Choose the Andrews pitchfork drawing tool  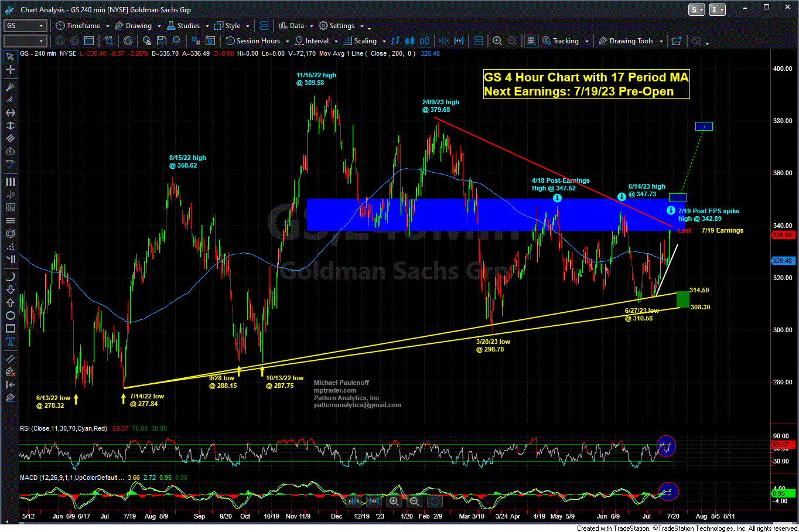(10, 87)
